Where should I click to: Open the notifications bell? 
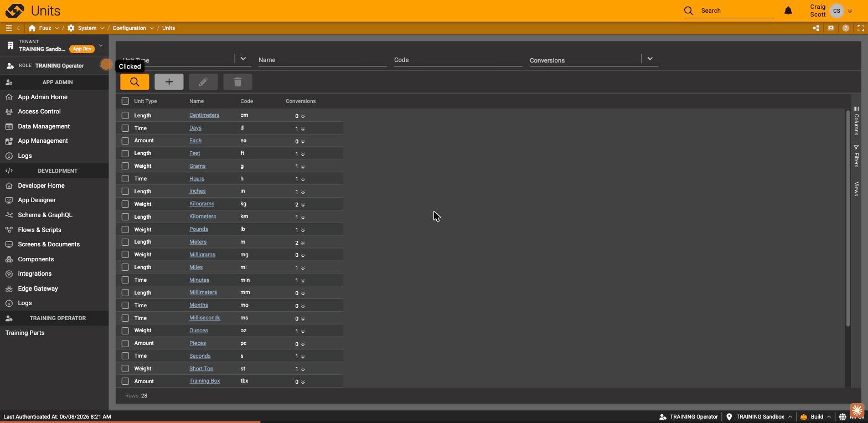click(788, 11)
